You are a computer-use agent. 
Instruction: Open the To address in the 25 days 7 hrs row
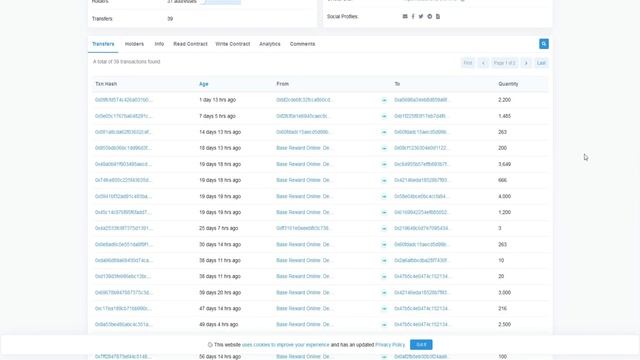pos(421,229)
